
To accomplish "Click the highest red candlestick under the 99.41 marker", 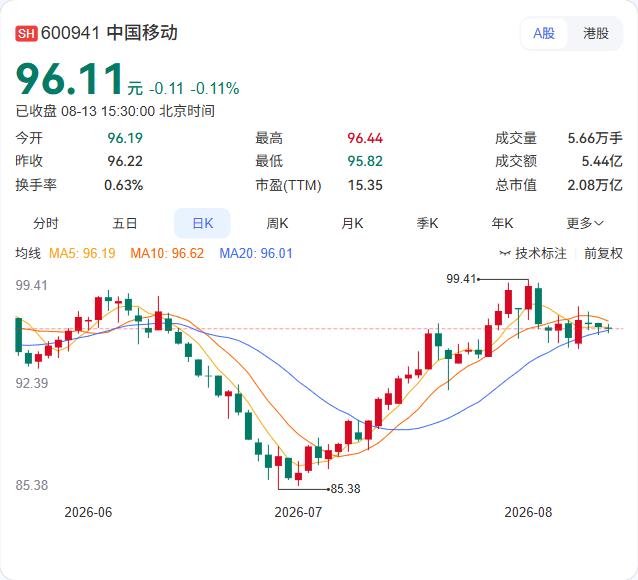I will click(x=528, y=297).
